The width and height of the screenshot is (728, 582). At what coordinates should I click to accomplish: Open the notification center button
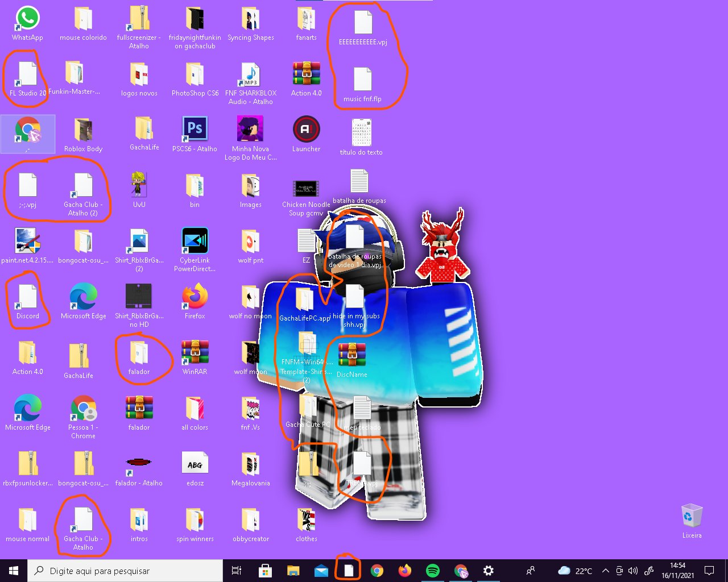pos(709,571)
